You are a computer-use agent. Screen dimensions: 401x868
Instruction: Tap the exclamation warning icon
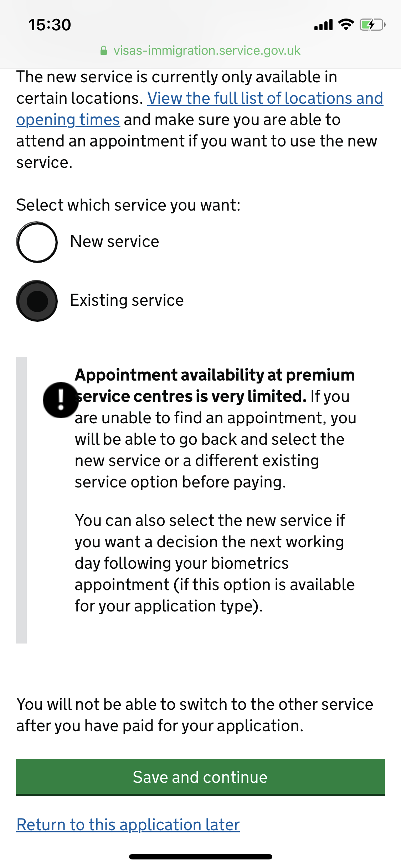point(61,400)
